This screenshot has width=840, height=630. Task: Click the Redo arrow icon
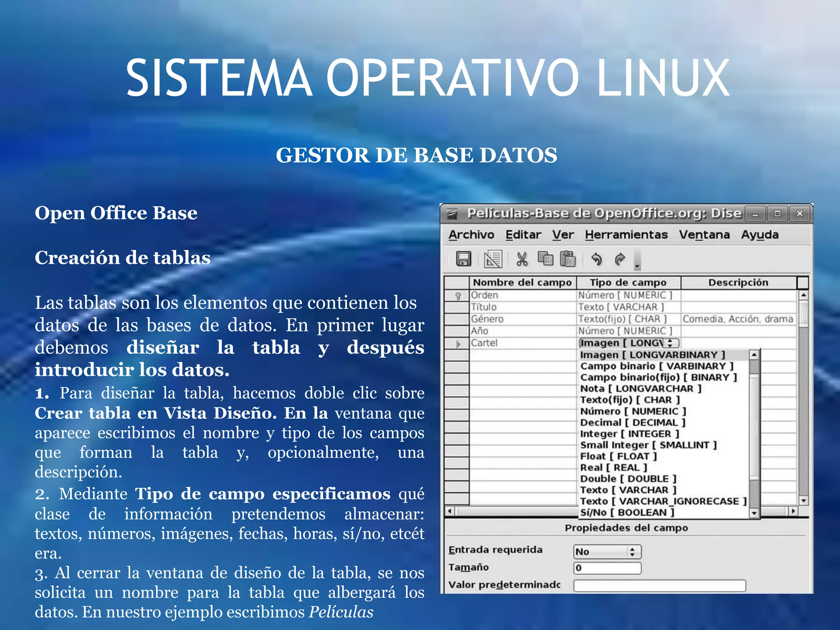(620, 259)
